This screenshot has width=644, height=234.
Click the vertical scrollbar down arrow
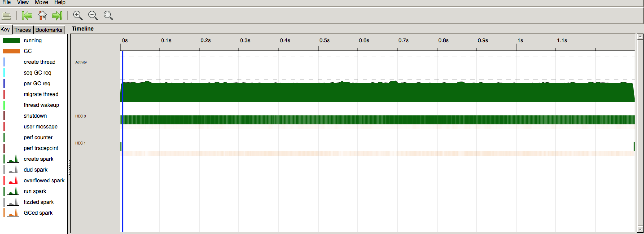[x=640, y=229]
